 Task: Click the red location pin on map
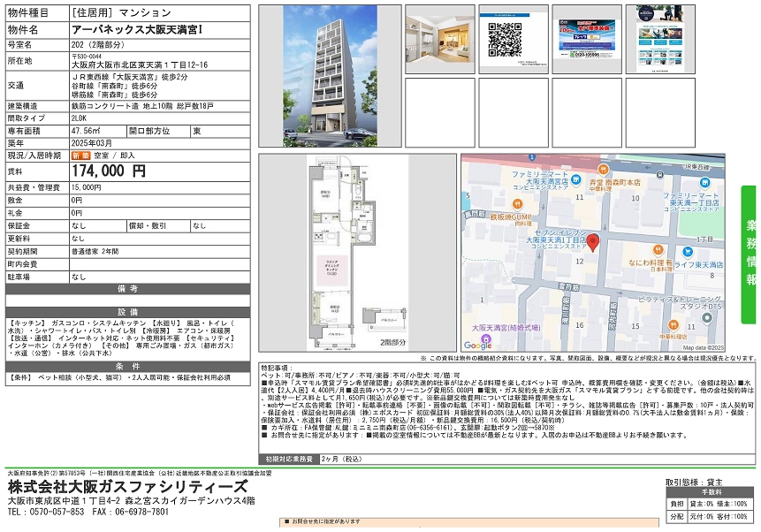(594, 242)
